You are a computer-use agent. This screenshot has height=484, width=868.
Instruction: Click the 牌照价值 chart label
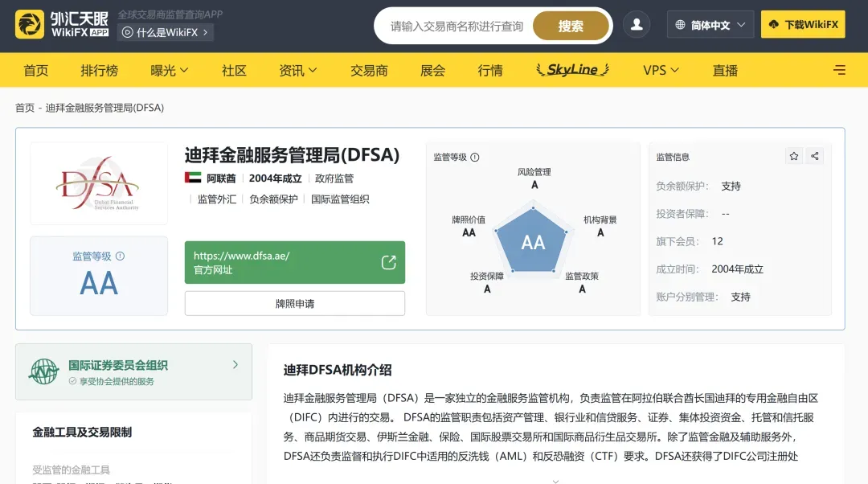[469, 219]
